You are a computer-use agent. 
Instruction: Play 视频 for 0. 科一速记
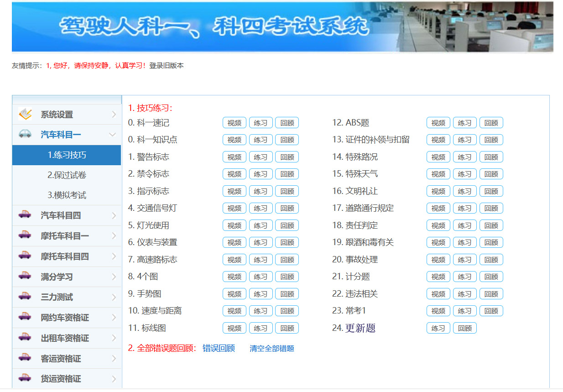pyautogui.click(x=235, y=123)
